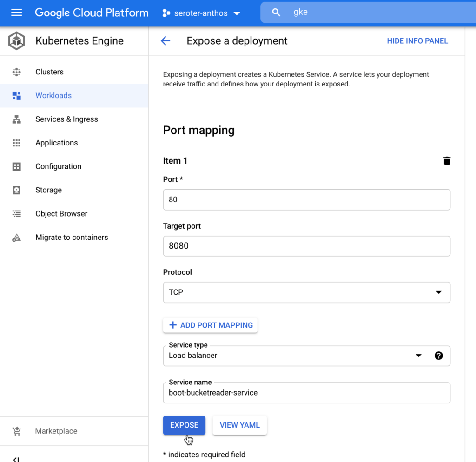This screenshot has width=476, height=462.
Task: Select Migrate to containers in sidebar
Action: [72, 238]
